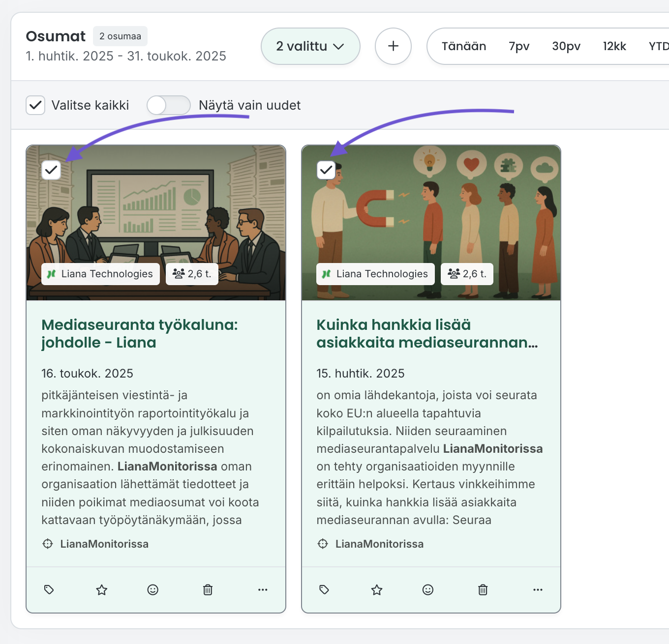Open more options on Mediaseuranta työkaluna card
The width and height of the screenshot is (669, 644).
point(263,589)
